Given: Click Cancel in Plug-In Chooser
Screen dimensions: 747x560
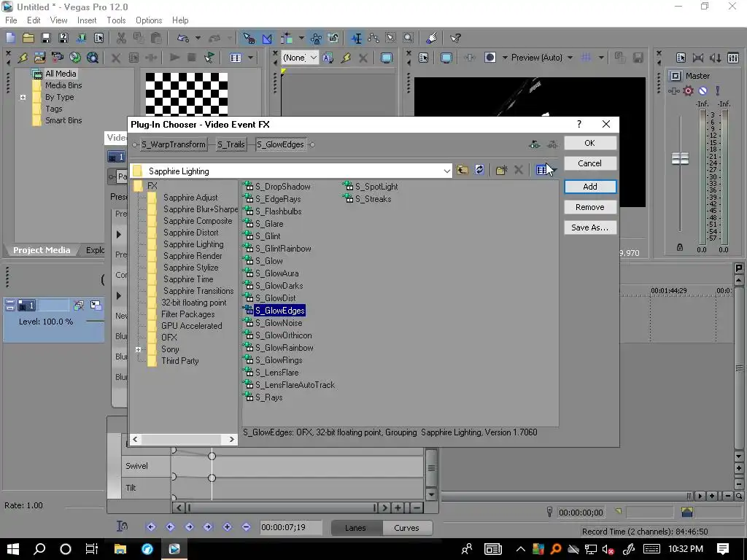Looking at the screenshot, I should coord(589,163).
